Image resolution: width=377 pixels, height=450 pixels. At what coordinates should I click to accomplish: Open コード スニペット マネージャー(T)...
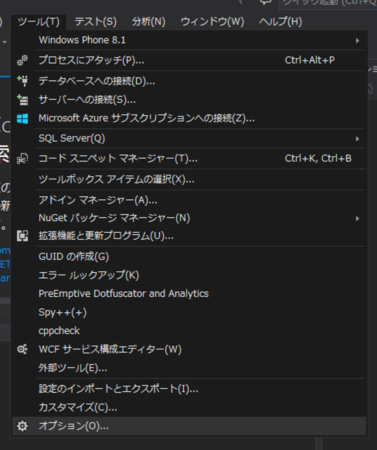(189, 159)
